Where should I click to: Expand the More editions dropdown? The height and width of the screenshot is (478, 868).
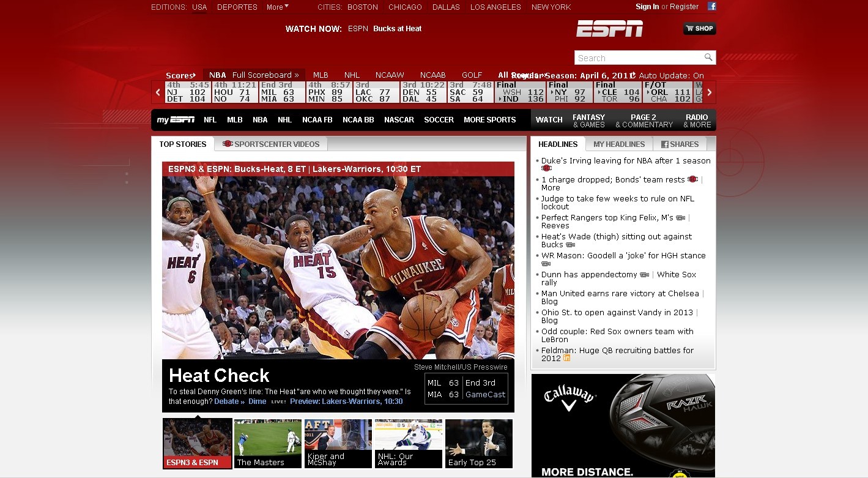278,7
